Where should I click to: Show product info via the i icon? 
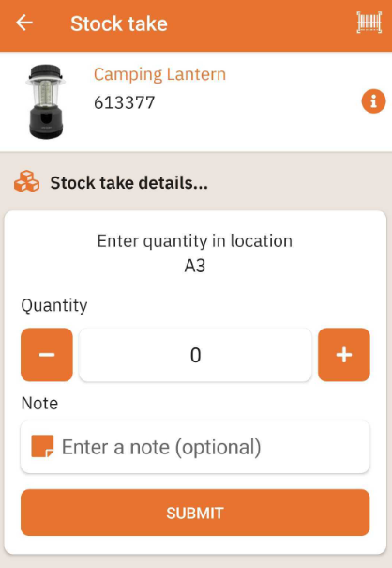373,101
